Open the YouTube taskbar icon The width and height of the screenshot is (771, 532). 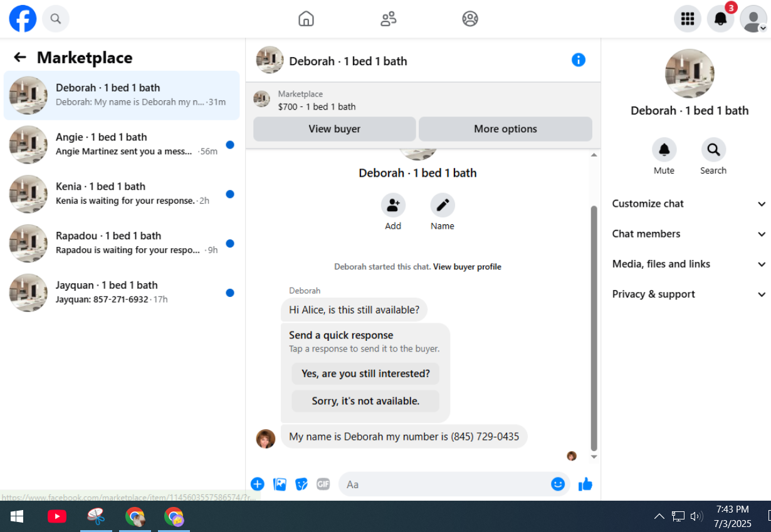pyautogui.click(x=57, y=516)
